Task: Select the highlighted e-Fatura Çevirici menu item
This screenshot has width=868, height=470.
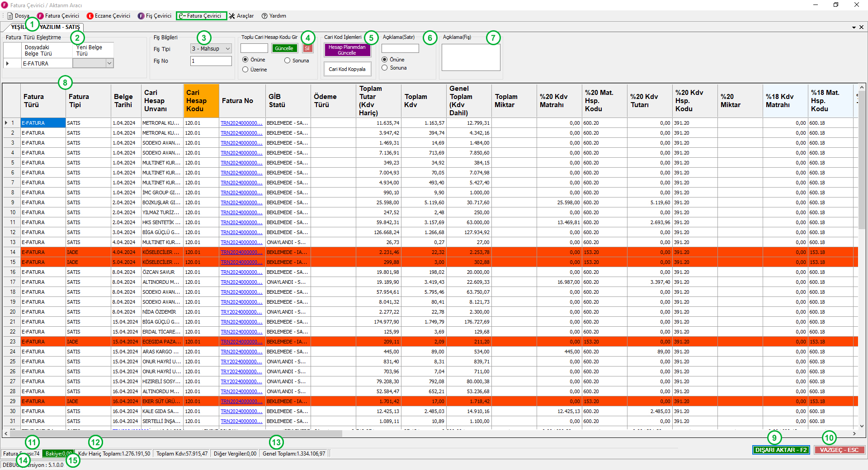Action: [201, 16]
